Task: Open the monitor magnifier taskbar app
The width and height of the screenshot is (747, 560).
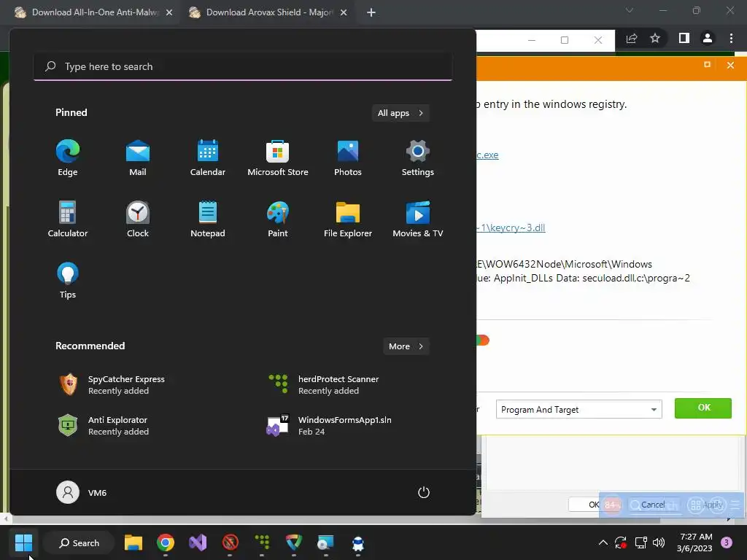Action: tap(326, 542)
